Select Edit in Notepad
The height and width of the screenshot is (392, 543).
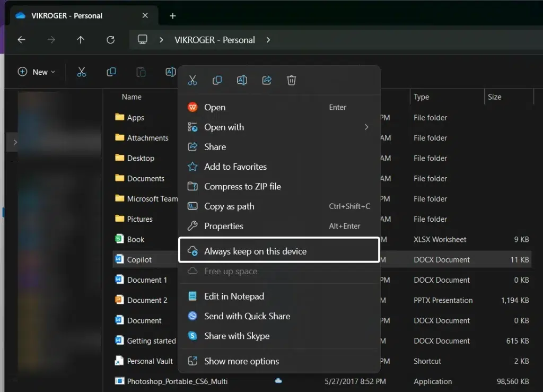(279, 297)
